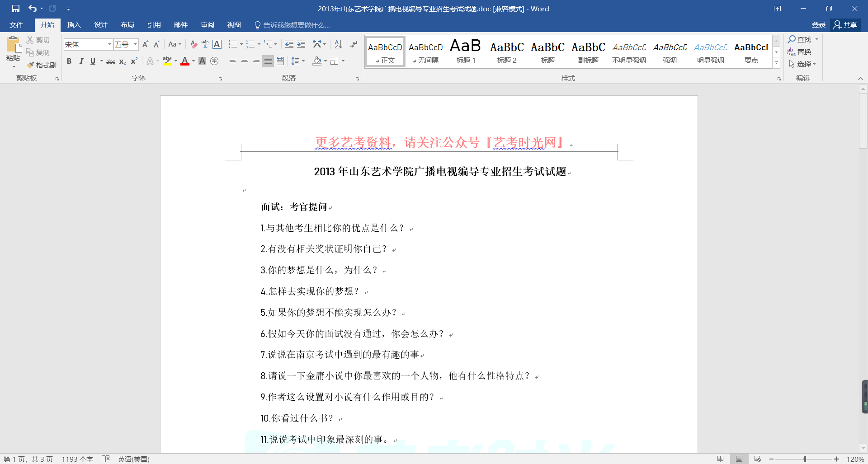The height and width of the screenshot is (464, 868).
Task: Click the show paragraph marks icon
Action: (354, 44)
